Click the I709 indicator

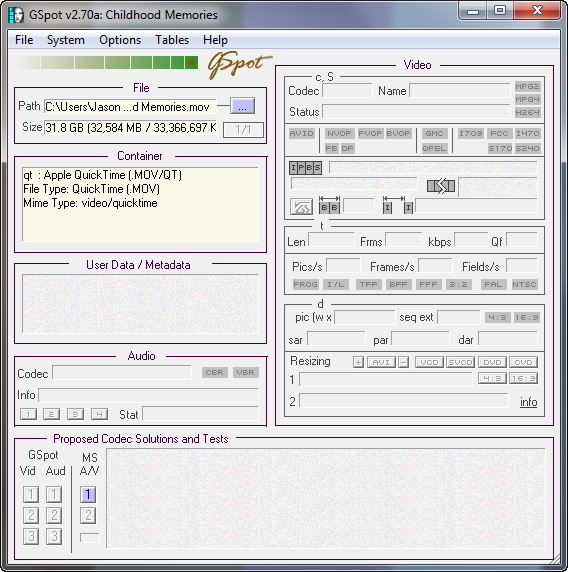tap(471, 134)
